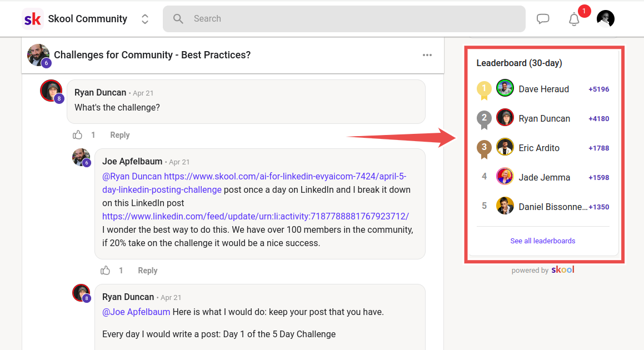Click Eric Ardito's leaderboard avatar

coord(505,147)
